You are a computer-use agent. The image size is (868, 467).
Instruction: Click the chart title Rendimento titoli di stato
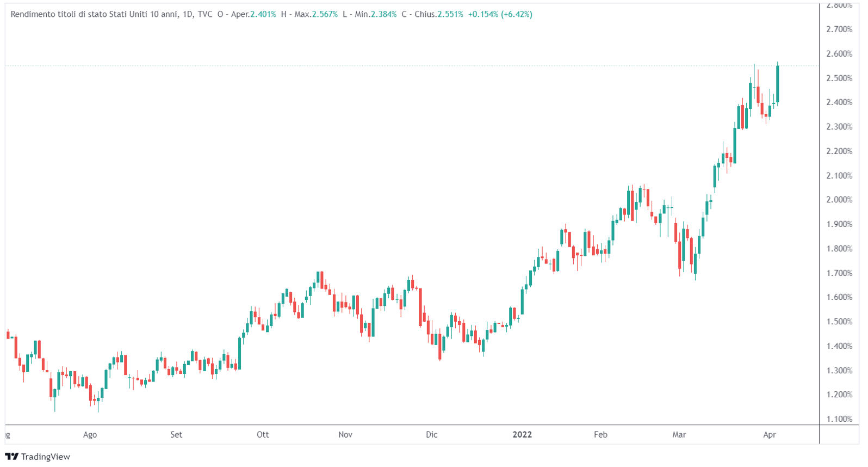coord(94,14)
